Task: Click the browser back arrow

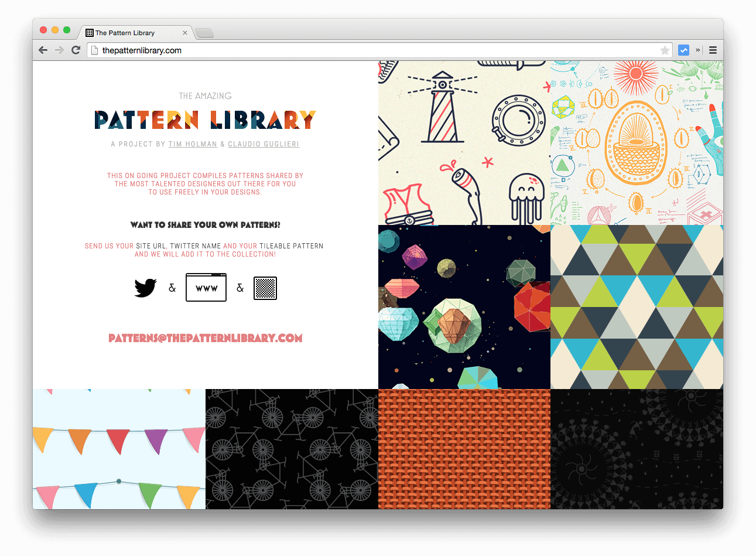Action: [x=43, y=50]
